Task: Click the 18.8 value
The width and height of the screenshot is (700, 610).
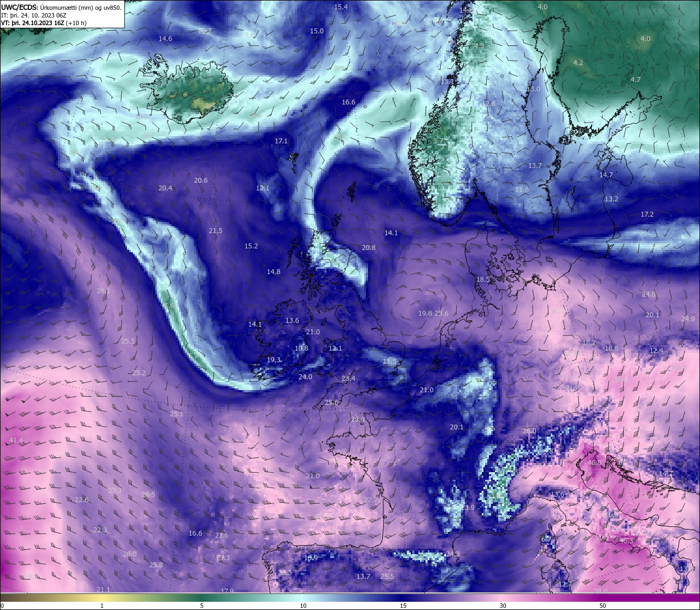Action: pyautogui.click(x=611, y=348)
